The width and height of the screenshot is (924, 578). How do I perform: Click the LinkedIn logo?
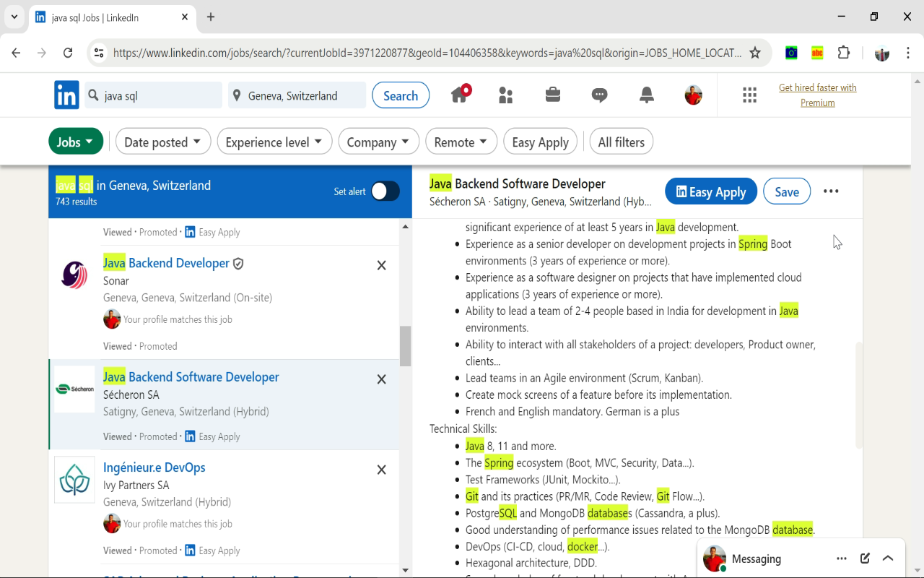pos(66,95)
